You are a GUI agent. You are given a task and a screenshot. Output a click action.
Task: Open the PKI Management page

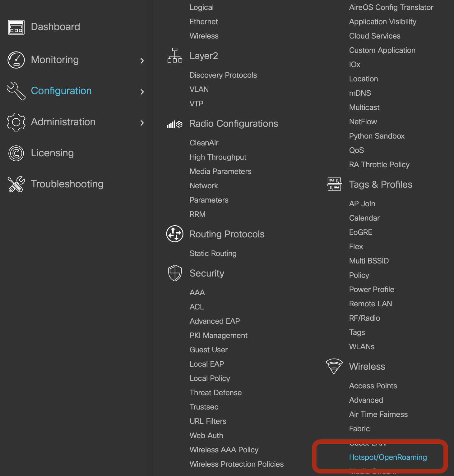218,335
